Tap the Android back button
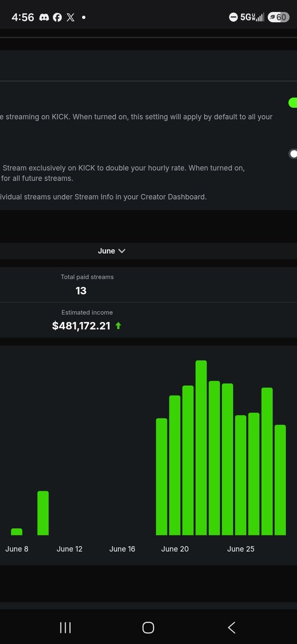The height and width of the screenshot is (644, 297). 232,627
